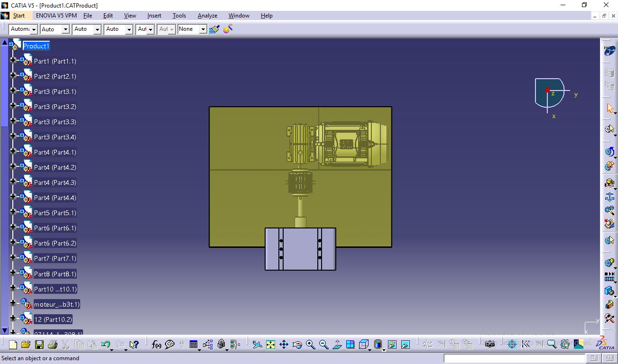Click the tree scroll-down arrow
This screenshot has width=618, height=364.
5,330
